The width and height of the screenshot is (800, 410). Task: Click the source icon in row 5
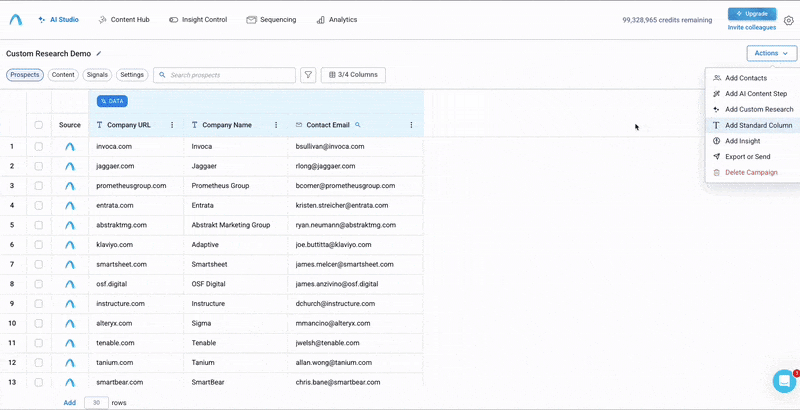pyautogui.click(x=70, y=225)
